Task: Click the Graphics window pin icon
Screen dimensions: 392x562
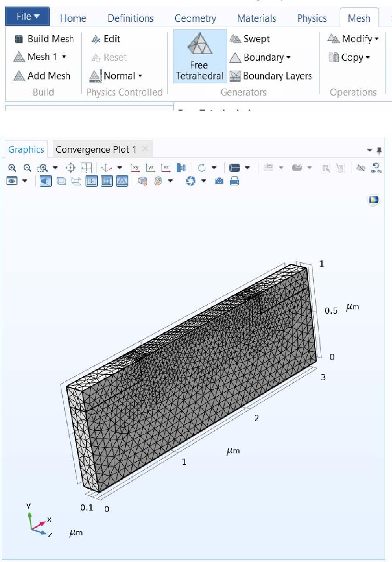Action: point(379,150)
